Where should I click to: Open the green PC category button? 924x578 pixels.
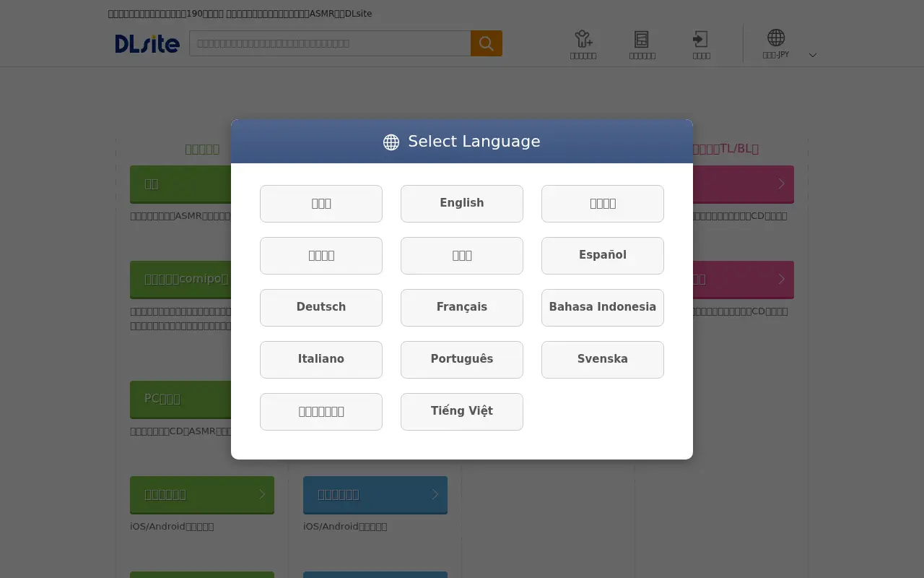180,400
